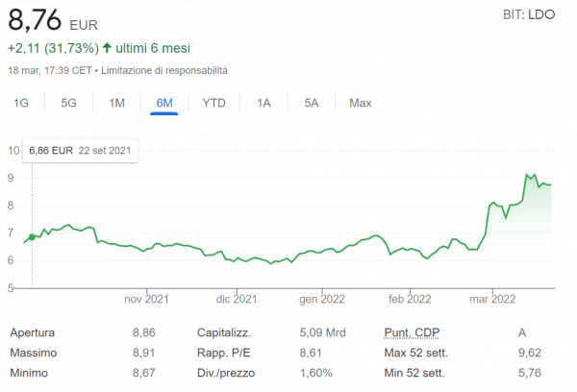Switch chart to 1A period
This screenshot has height=392, width=577.
click(x=263, y=103)
